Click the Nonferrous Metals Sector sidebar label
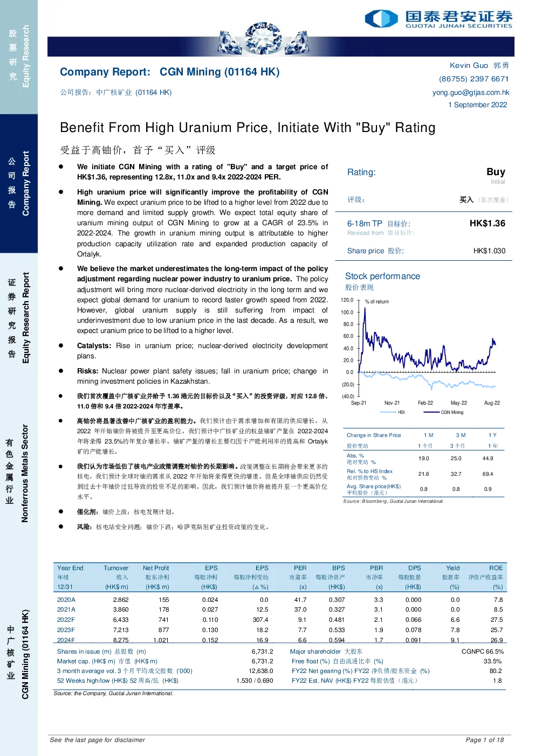 [x=24, y=473]
